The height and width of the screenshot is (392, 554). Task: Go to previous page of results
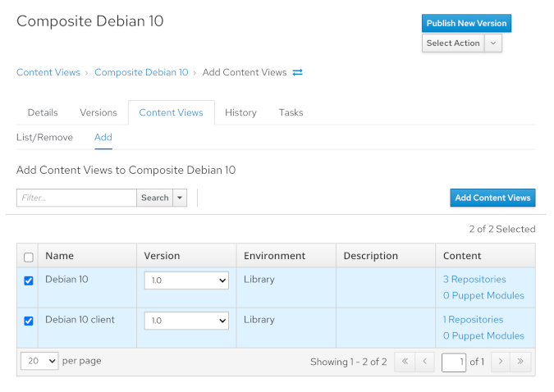coord(424,362)
